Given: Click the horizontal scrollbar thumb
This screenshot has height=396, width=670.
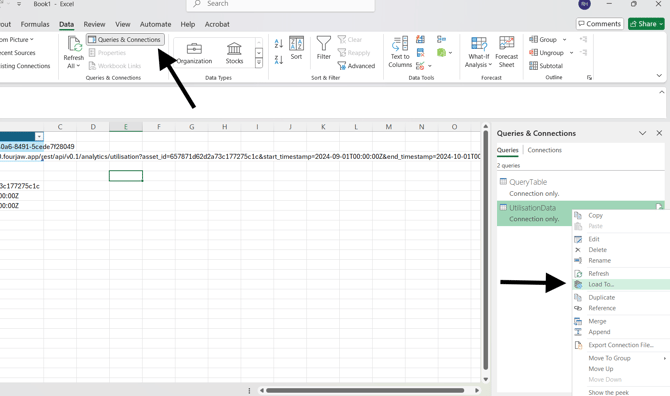Looking at the screenshot, I should [365, 390].
